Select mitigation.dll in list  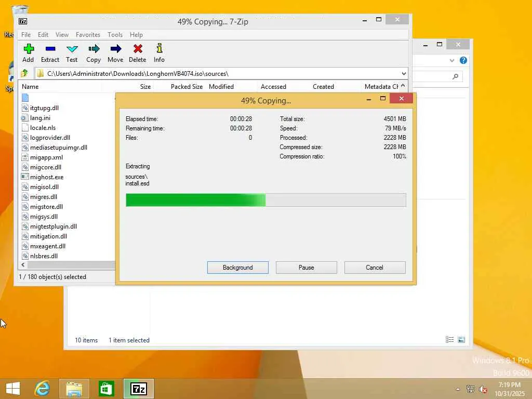tap(48, 236)
